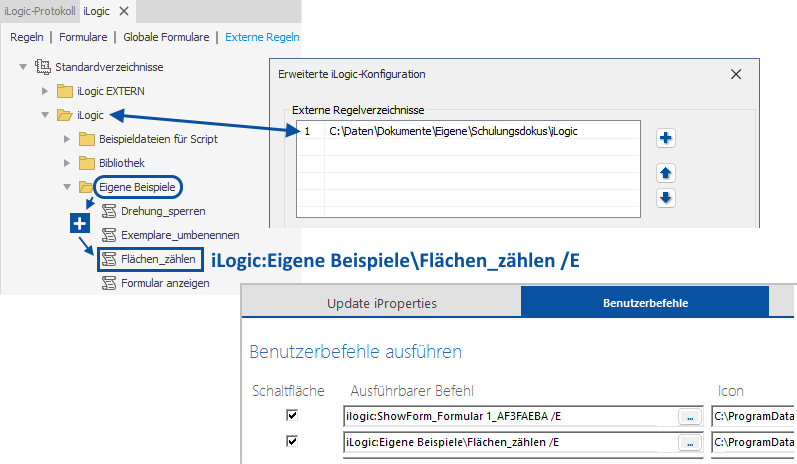797x464 pixels.
Task: Click the Exemplare_umbenennen rule icon
Action: point(109,235)
